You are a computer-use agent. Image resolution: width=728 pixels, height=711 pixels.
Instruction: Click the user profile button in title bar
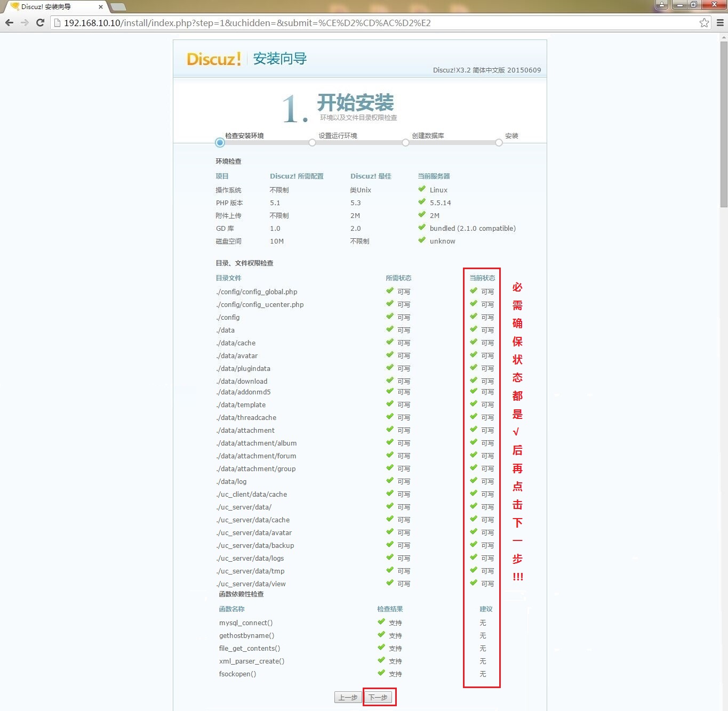[661, 5]
